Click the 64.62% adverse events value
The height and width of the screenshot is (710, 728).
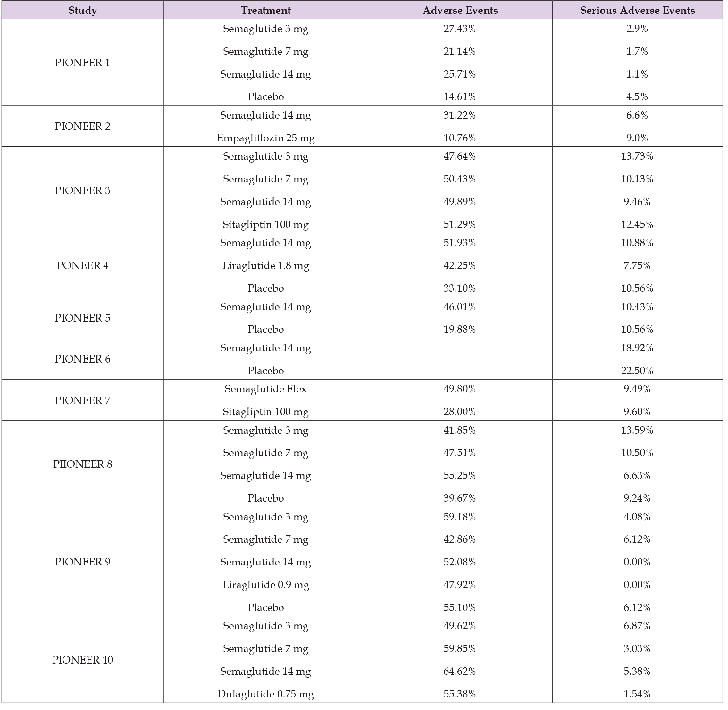459,672
